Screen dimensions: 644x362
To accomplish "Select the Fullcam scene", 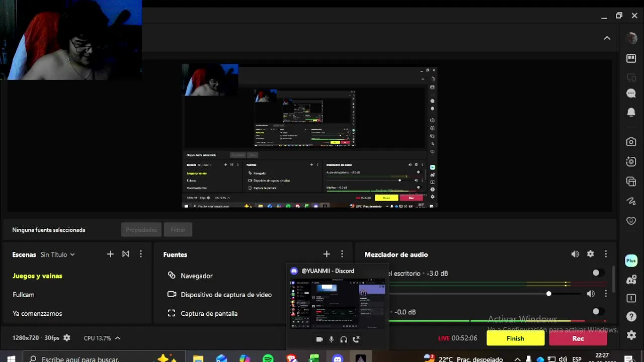I will pyautogui.click(x=24, y=295).
